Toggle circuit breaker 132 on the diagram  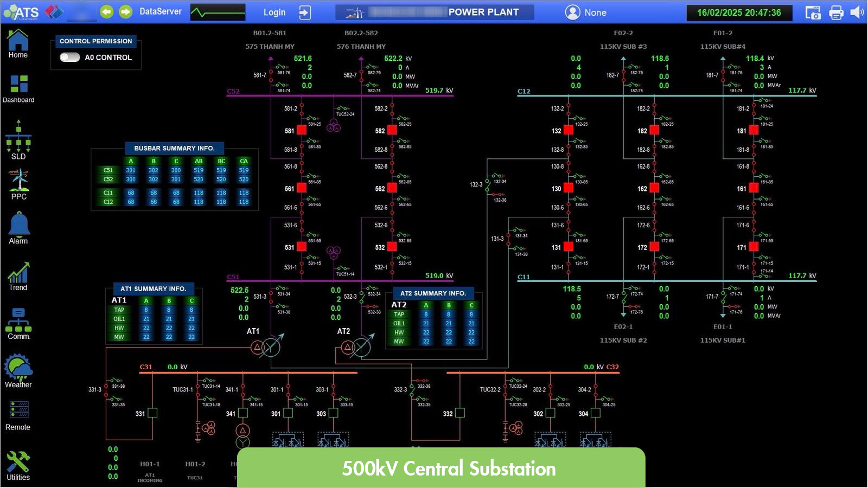[x=568, y=131]
